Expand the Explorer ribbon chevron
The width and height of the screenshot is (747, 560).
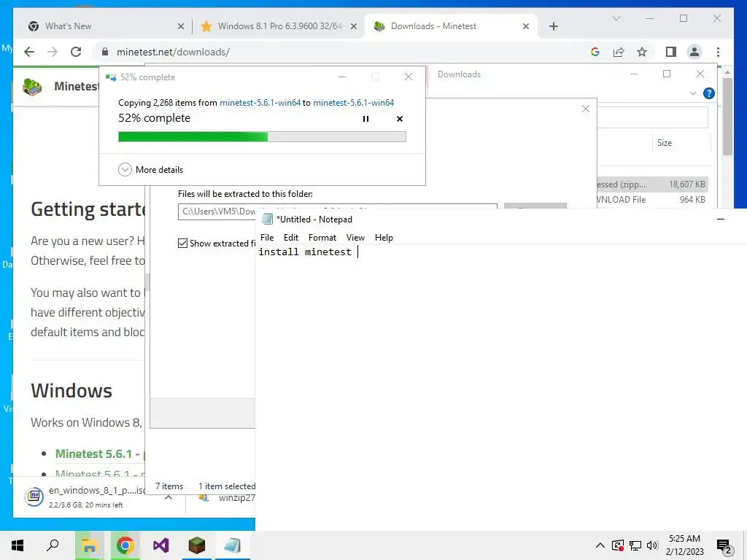tap(693, 93)
